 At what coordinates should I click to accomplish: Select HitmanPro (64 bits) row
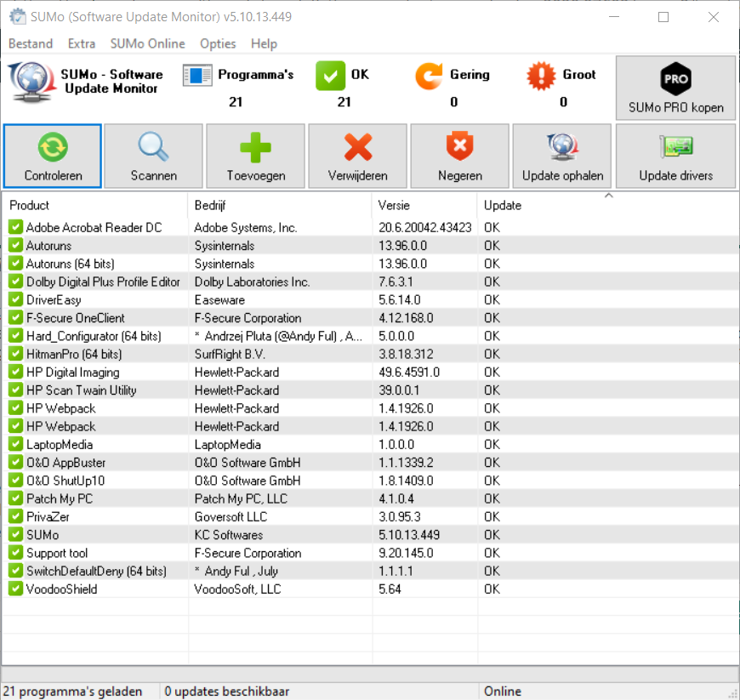point(370,354)
